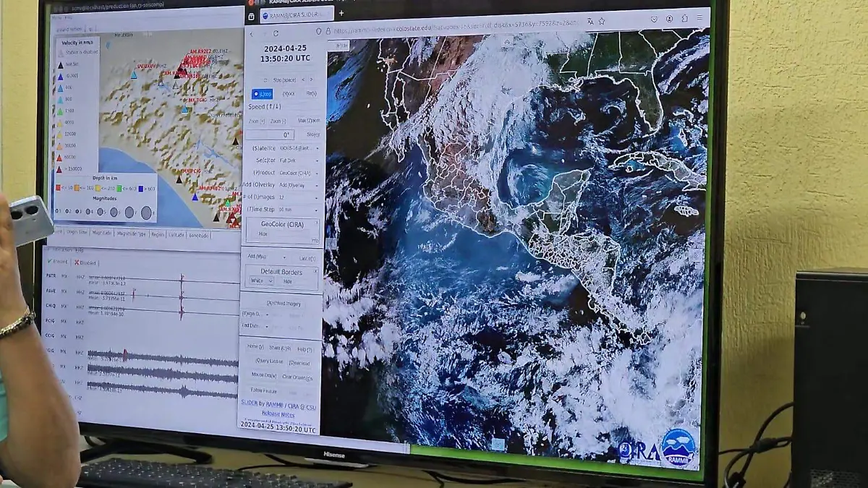Open the account profile icon
Viewport: 868px width, 488px height.
tap(670, 19)
